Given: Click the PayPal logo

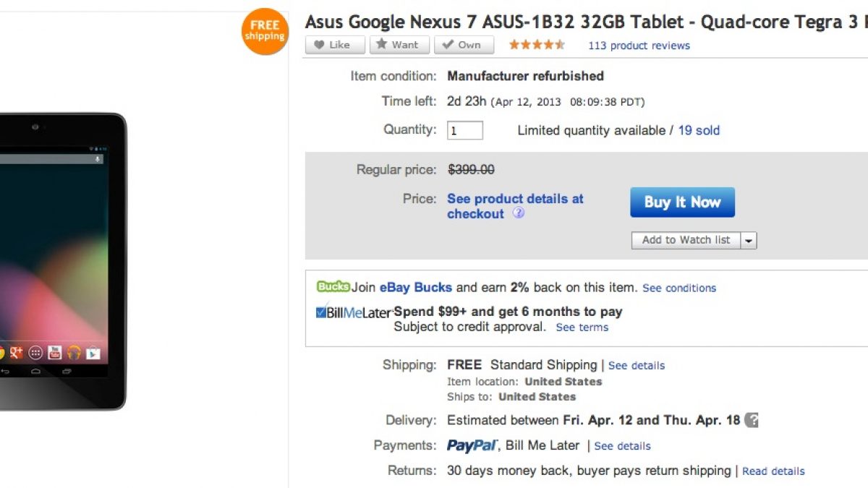Looking at the screenshot, I should 472,445.
